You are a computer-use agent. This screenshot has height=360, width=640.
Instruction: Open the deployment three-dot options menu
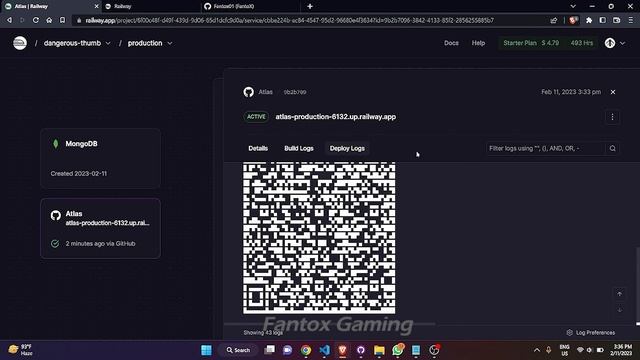coord(612,117)
